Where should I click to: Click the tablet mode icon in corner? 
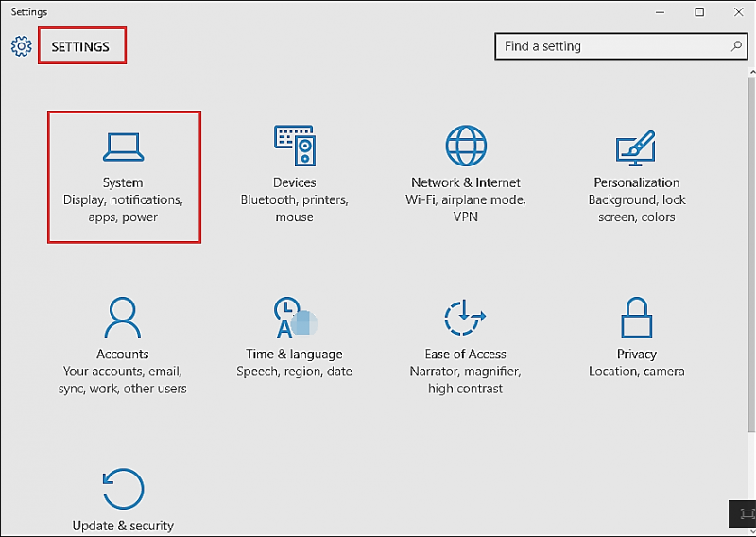[747, 513]
